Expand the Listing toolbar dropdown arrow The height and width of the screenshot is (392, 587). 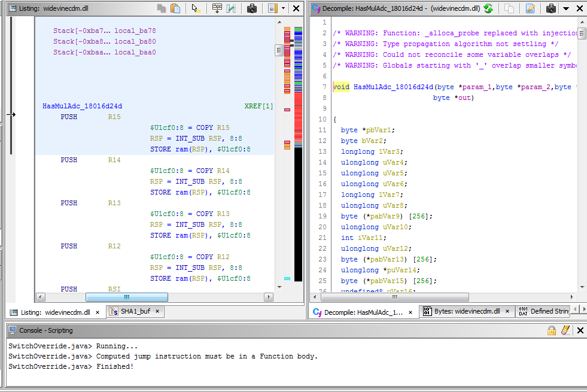click(283, 8)
